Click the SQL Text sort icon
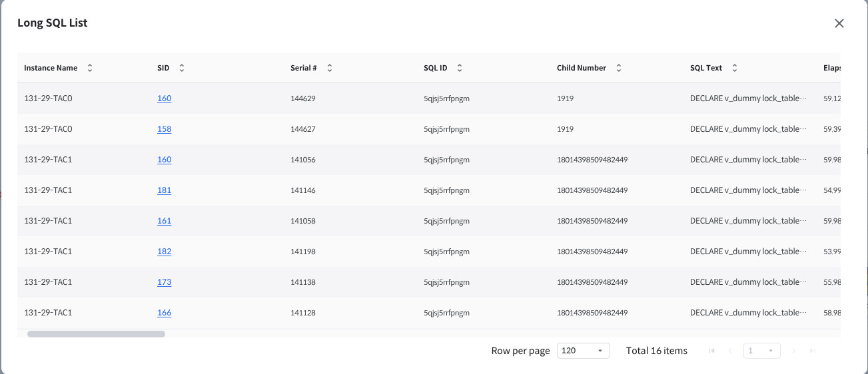 735,68
